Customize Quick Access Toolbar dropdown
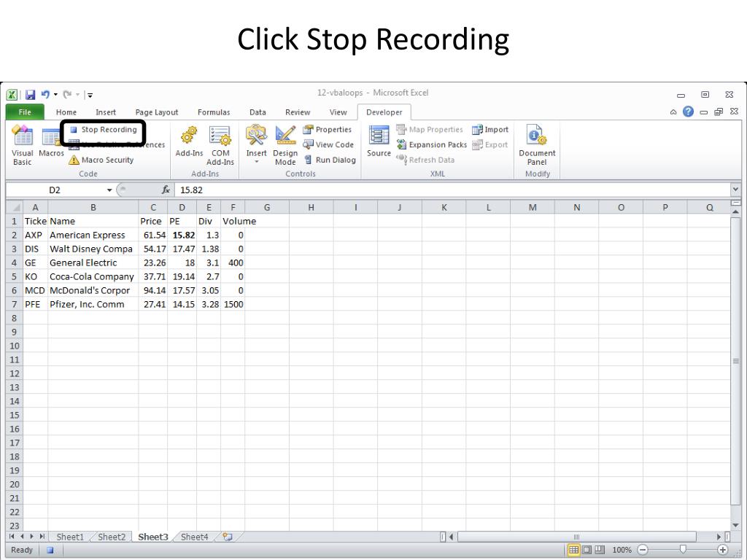This screenshot has width=747, height=560. click(90, 95)
